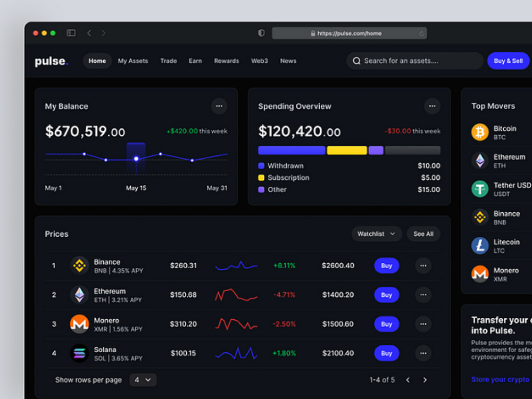The width and height of the screenshot is (532, 399).
Task: Follow the Store your crypto link
Action: 501,379
